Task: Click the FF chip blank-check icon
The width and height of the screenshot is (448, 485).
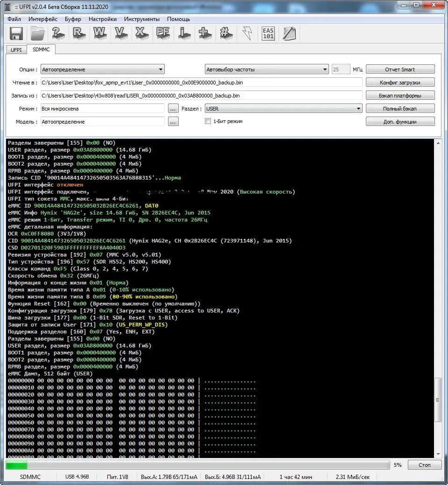Action: point(163,34)
